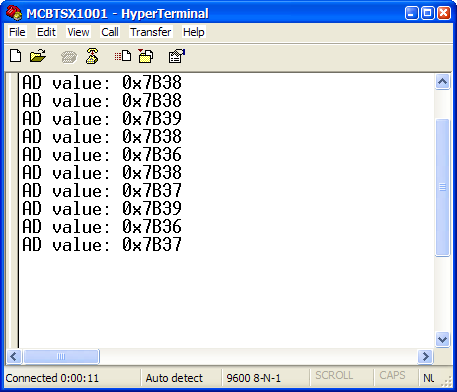Image resolution: width=457 pixels, height=392 pixels.
Task: Click the New connection toolbar icon
Action: coord(15,56)
